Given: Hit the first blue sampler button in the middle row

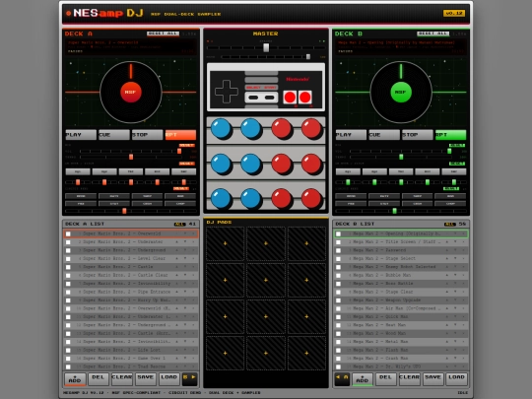Looking at the screenshot, I should (221, 164).
